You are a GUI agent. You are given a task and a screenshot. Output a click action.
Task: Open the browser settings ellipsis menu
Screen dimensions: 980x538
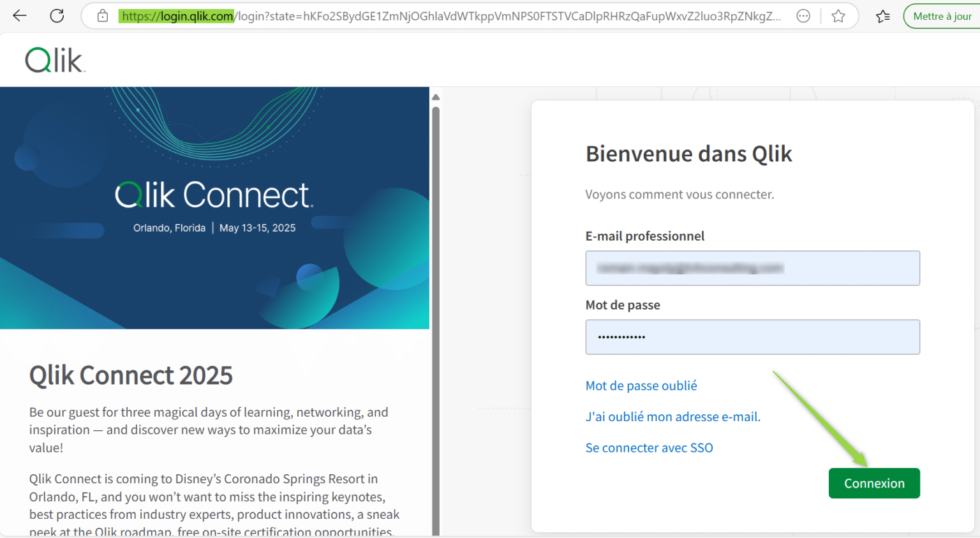[x=803, y=16]
